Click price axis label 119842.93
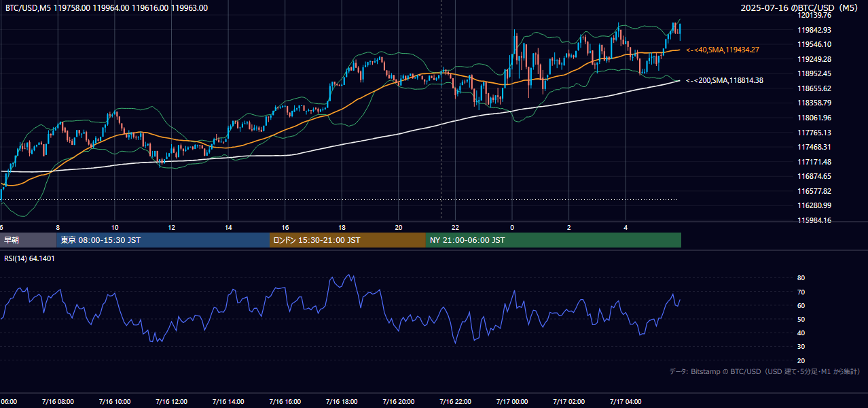Screen dimensions: 868x408 814,30
